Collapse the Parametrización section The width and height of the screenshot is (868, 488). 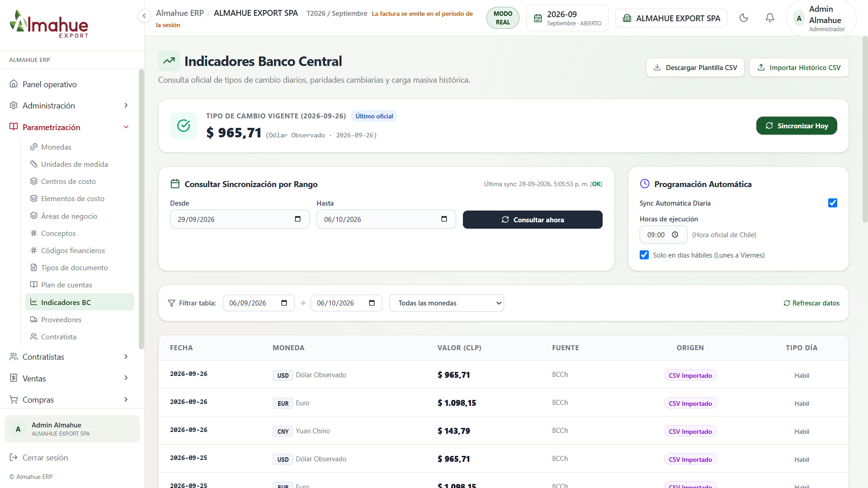click(x=69, y=127)
